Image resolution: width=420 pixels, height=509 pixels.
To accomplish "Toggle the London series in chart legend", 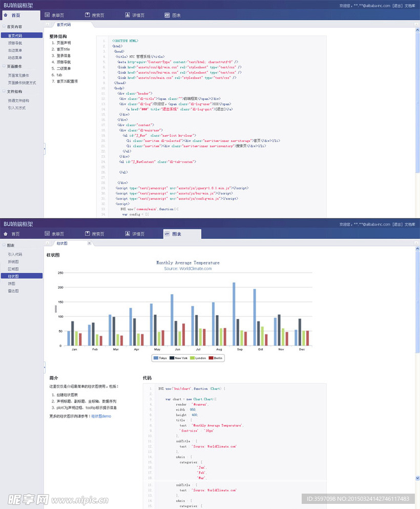I will 198,358.
